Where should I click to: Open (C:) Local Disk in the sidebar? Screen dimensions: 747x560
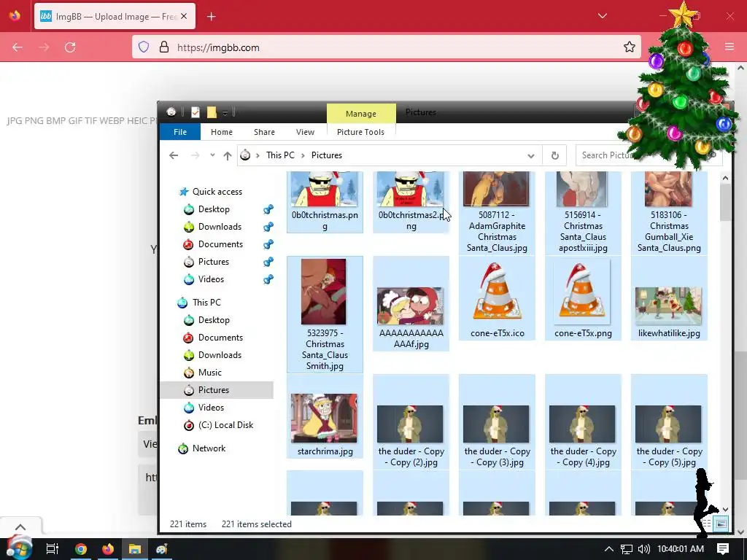point(225,425)
